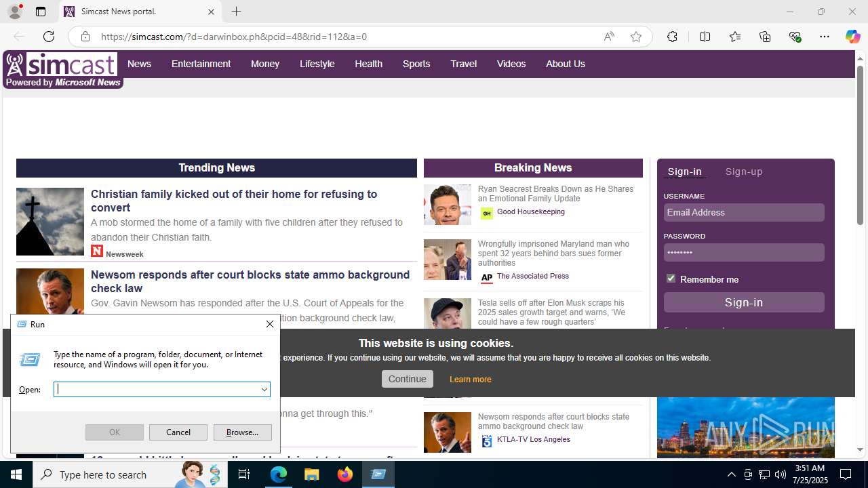
Task: Focus the Email Address username field
Action: pos(744,212)
